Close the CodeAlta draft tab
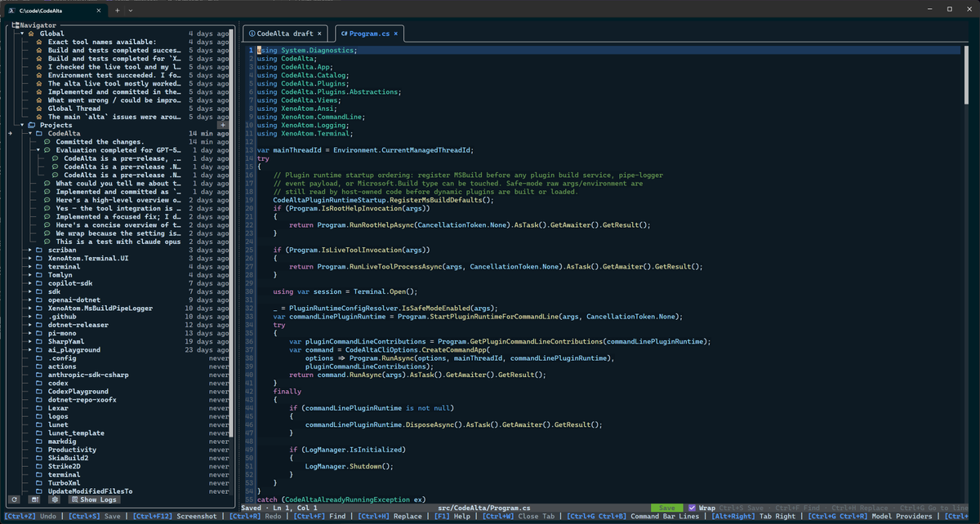 click(320, 33)
